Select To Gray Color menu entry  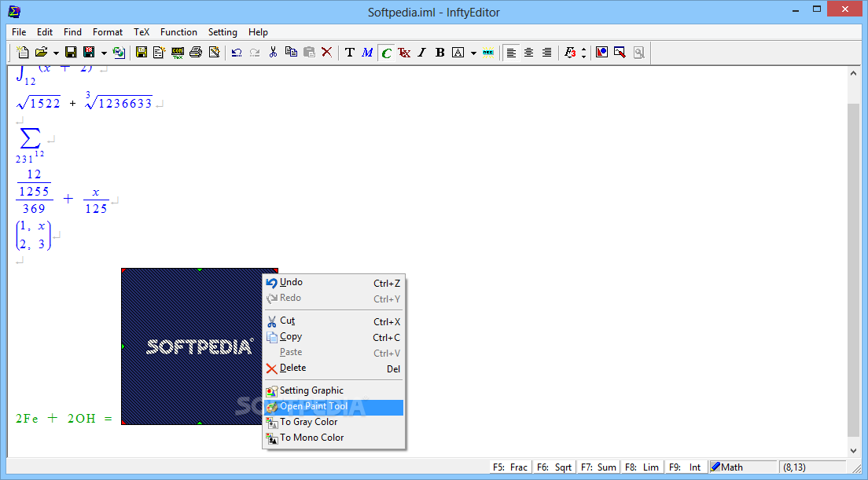[x=334, y=423]
